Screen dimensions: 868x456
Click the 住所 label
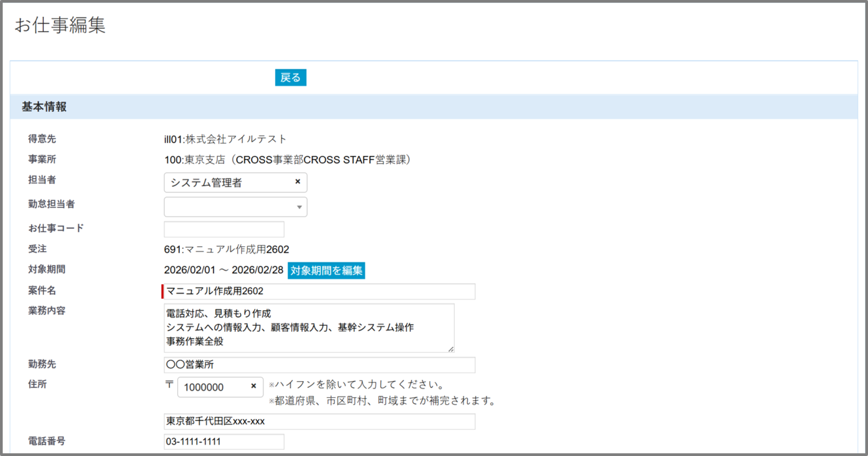37,384
